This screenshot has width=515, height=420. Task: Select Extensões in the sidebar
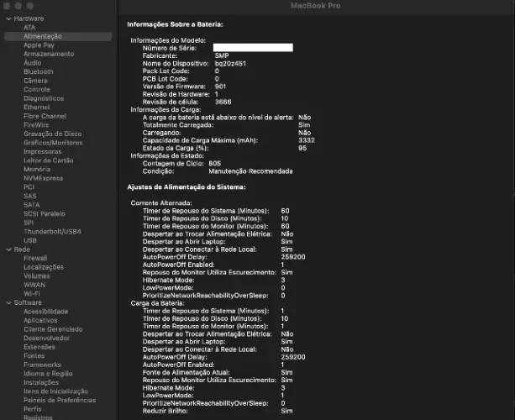[x=39, y=347]
